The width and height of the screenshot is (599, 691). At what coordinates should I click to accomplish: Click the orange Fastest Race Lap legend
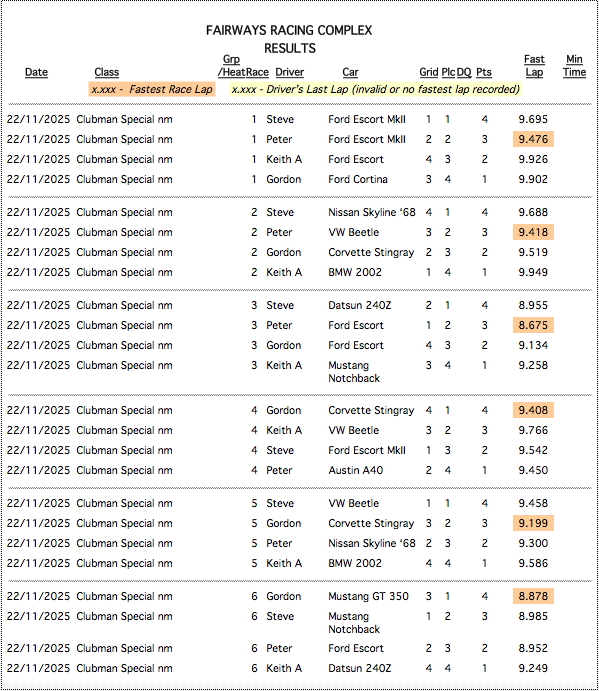(152, 89)
